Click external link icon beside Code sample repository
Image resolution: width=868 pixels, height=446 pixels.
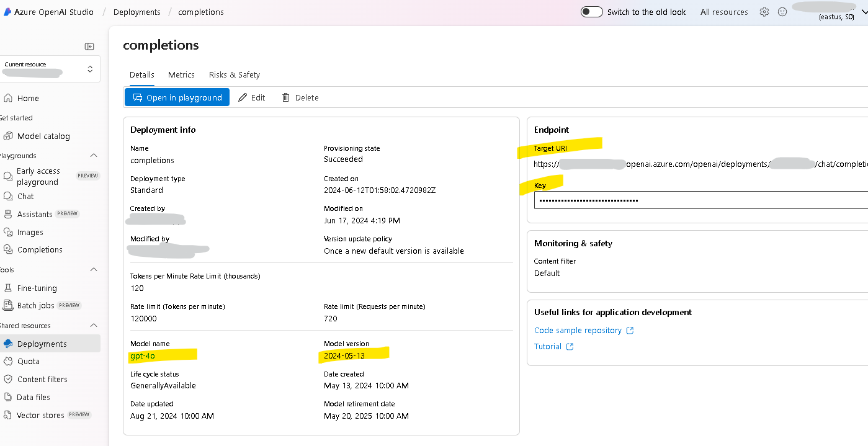coord(630,331)
